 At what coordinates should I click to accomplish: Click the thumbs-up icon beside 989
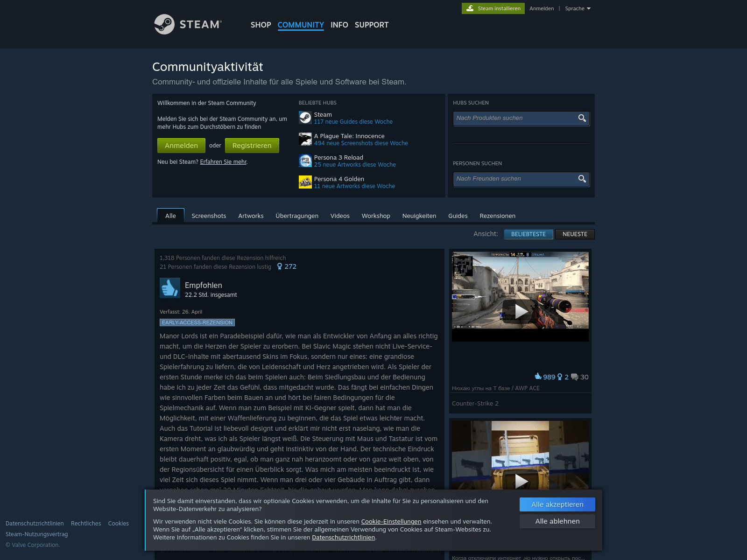pos(538,377)
